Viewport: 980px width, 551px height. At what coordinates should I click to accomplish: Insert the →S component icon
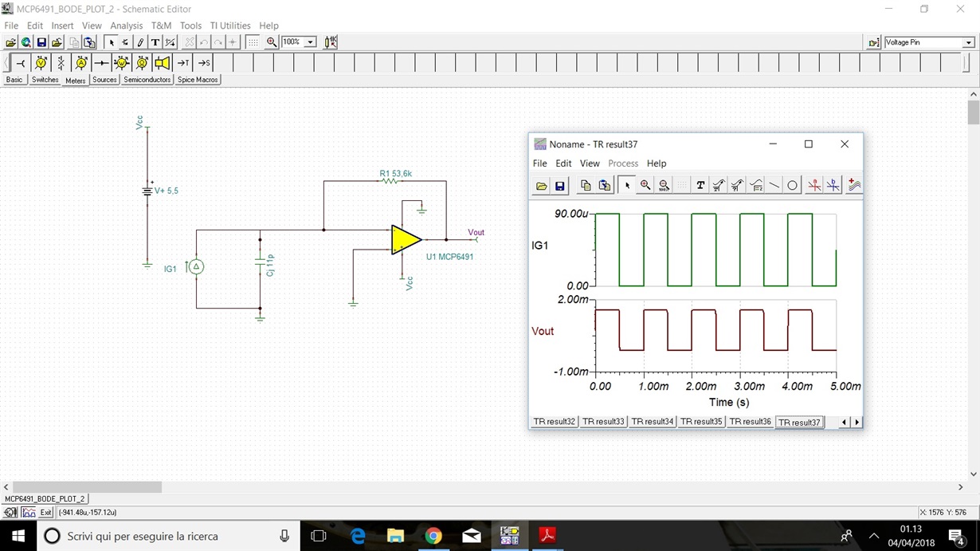click(x=204, y=63)
